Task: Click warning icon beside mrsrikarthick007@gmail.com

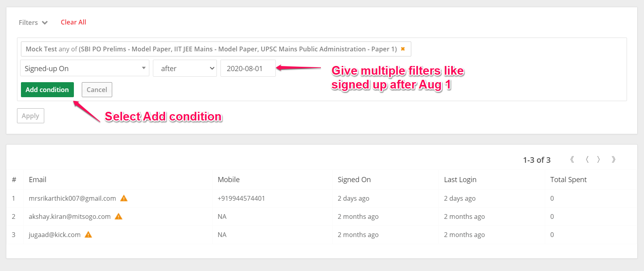Action: tap(124, 198)
